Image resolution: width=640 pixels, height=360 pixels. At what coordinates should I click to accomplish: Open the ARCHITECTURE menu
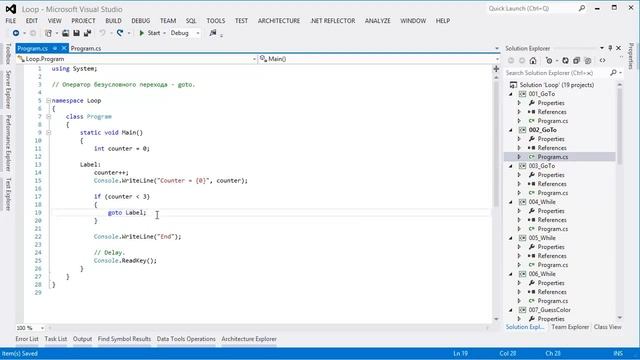[279, 21]
